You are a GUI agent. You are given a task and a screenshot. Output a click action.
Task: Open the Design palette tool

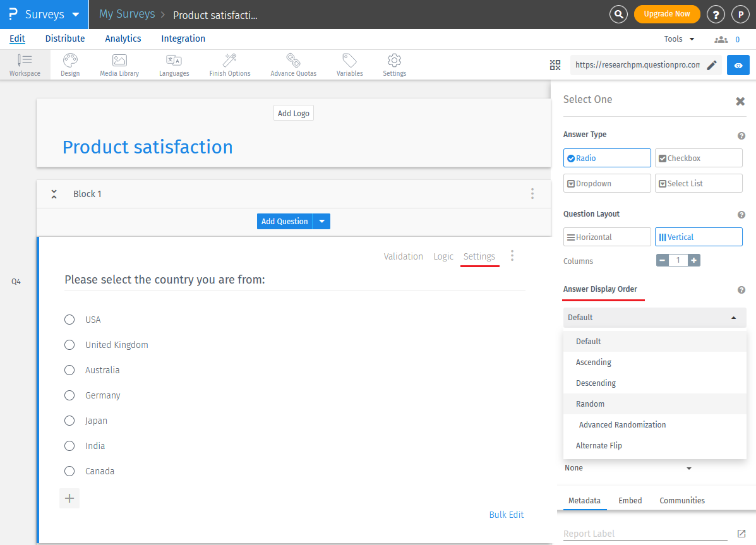(x=70, y=65)
